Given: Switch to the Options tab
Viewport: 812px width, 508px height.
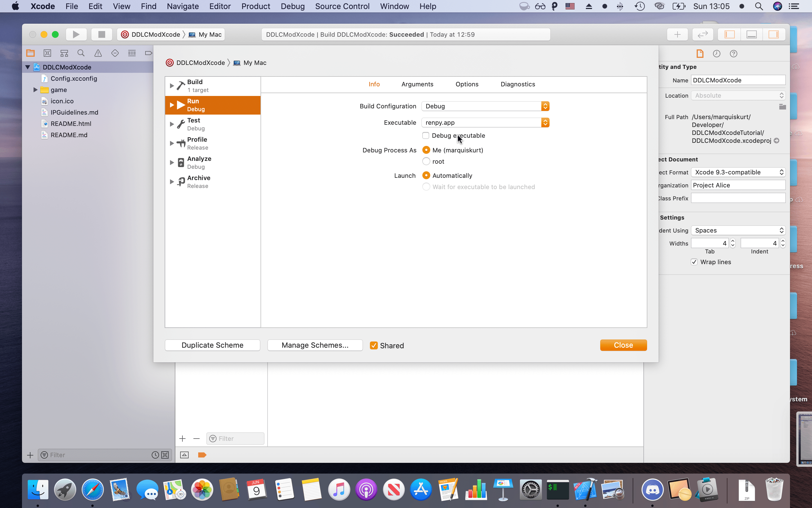Looking at the screenshot, I should [467, 84].
